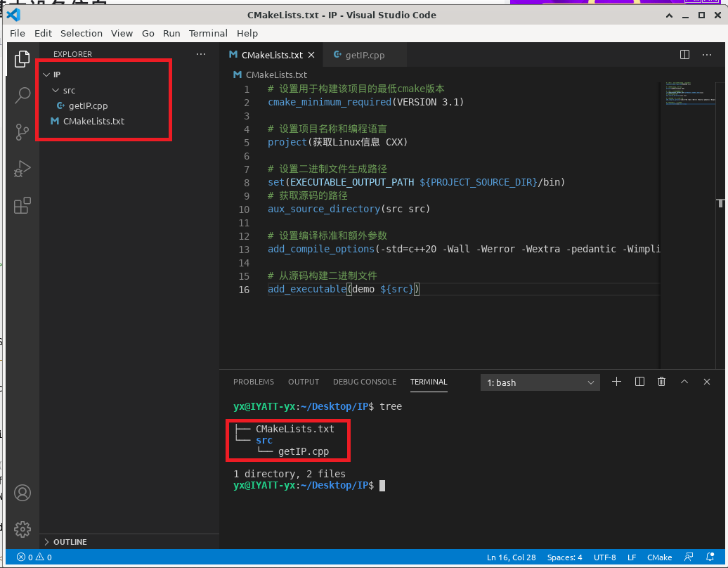Kill the terminal with trash icon
Image resolution: width=728 pixels, height=568 pixels.
pos(662,382)
